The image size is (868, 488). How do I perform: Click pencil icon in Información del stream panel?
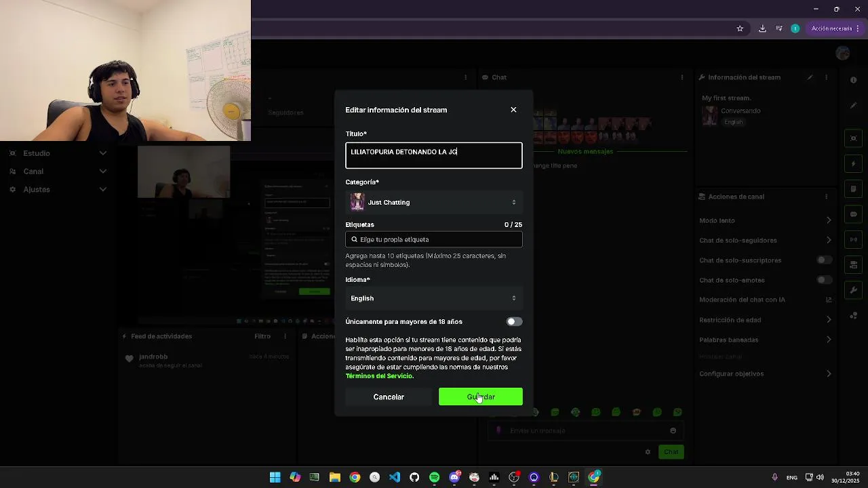coord(810,77)
